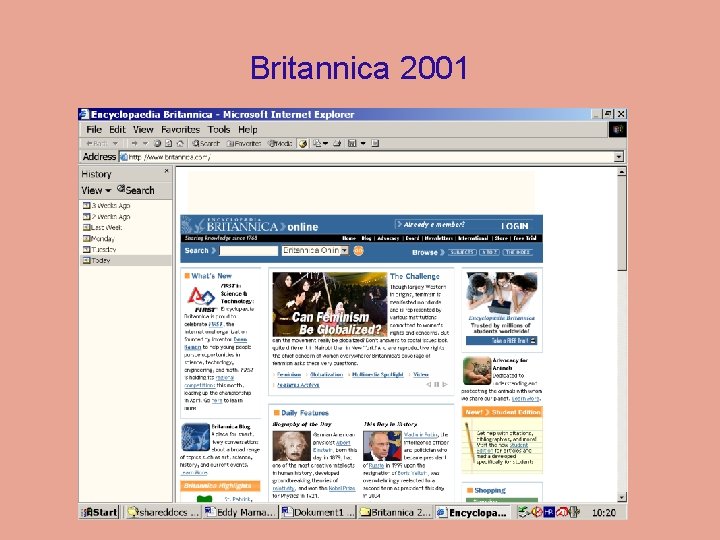Click the Britannica Blog thumbnail image

click(x=195, y=437)
